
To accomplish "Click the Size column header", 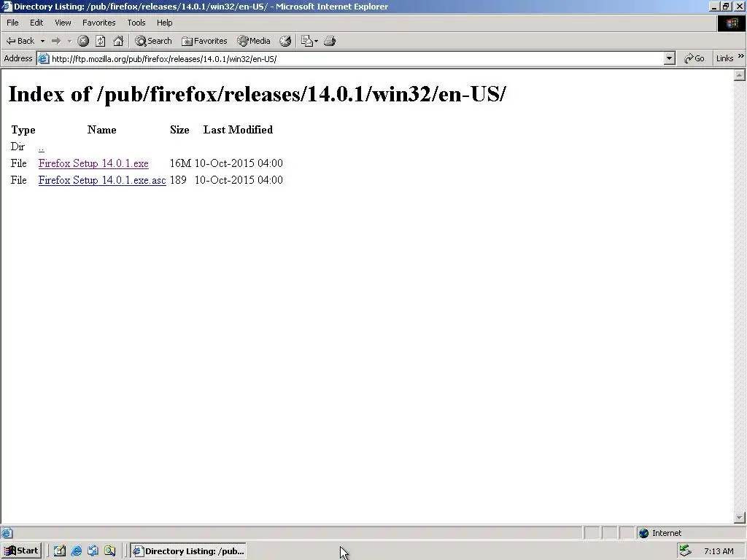I will coord(179,130).
